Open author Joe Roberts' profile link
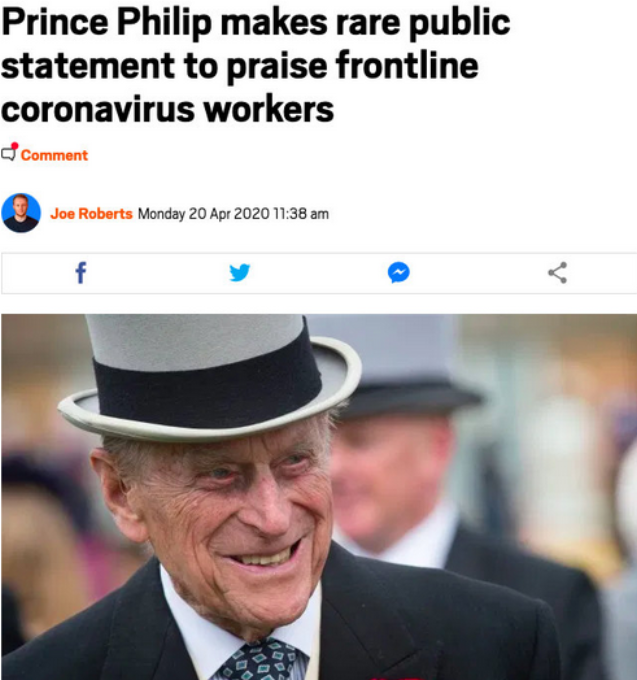Image resolution: width=637 pixels, height=680 pixels. [91, 214]
